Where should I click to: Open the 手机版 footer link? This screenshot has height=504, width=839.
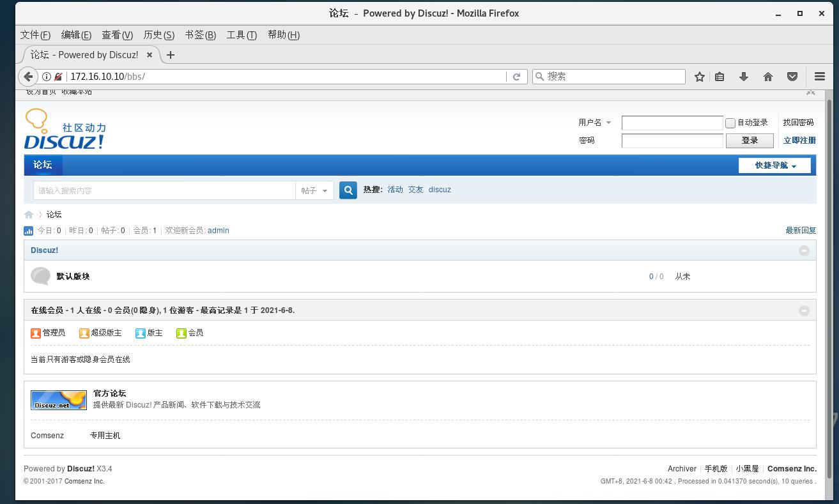(x=716, y=469)
